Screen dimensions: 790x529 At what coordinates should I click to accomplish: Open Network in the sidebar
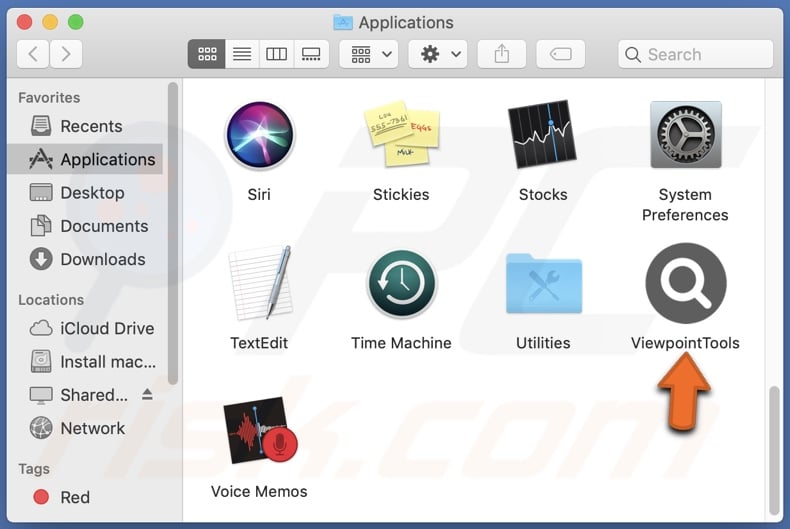tap(85, 428)
